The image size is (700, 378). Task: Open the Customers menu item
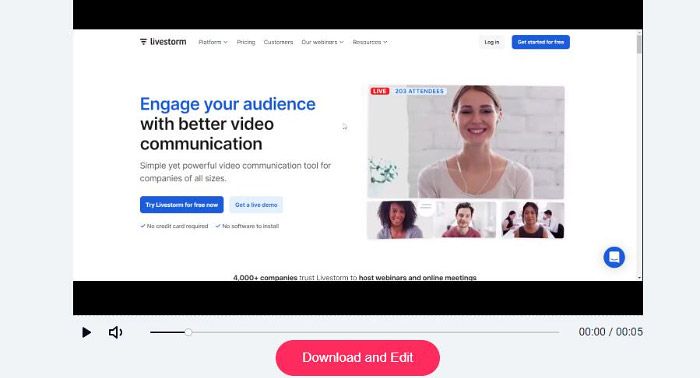click(x=278, y=42)
